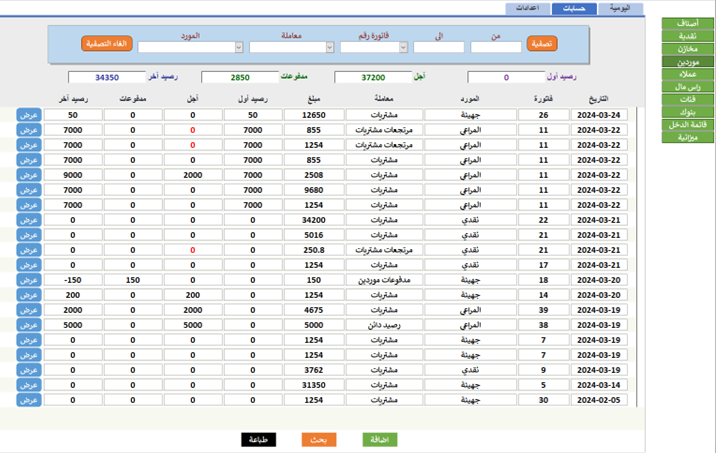This screenshot has width=716, height=453.
Task: Click the orange بحث search button
Action: pos(319,440)
